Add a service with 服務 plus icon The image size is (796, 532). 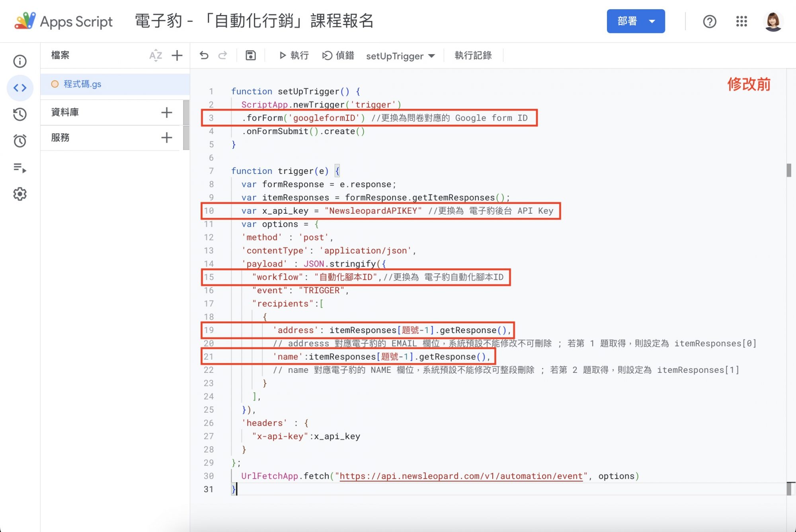tap(167, 138)
